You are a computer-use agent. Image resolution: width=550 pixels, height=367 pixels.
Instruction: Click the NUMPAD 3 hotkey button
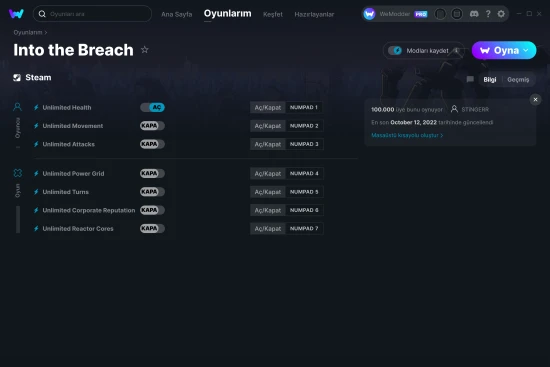coord(304,144)
